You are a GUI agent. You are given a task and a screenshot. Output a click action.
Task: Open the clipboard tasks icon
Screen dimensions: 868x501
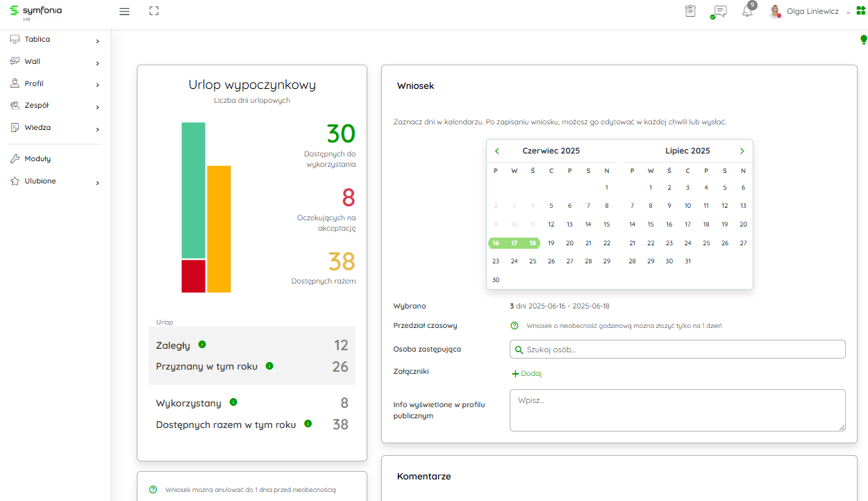(690, 11)
